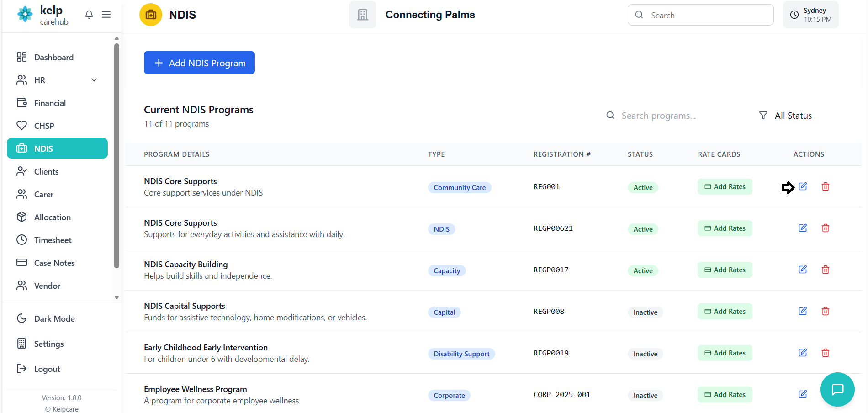
Task: Delete the NDIS Capacity Building program
Action: (825, 270)
